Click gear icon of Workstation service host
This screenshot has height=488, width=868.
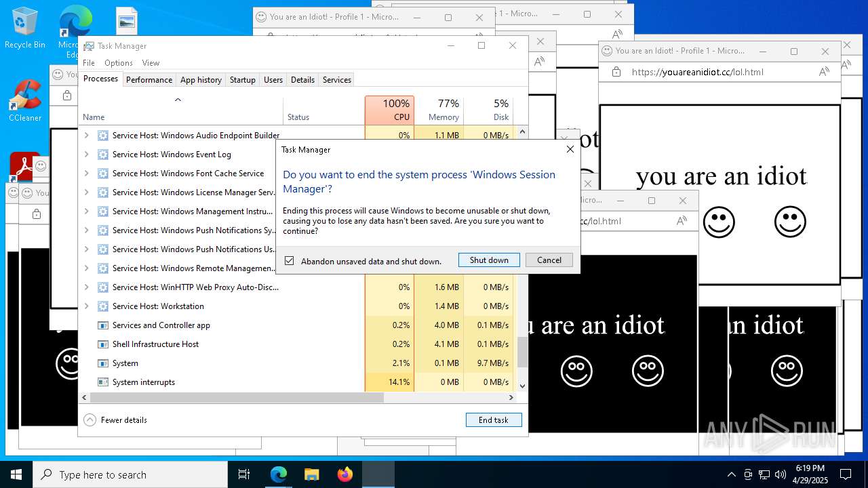tap(103, 306)
